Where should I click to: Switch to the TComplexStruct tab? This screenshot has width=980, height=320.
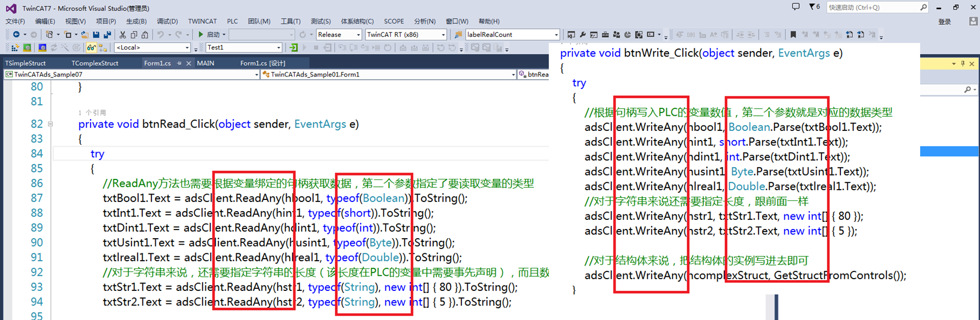pyautogui.click(x=95, y=63)
